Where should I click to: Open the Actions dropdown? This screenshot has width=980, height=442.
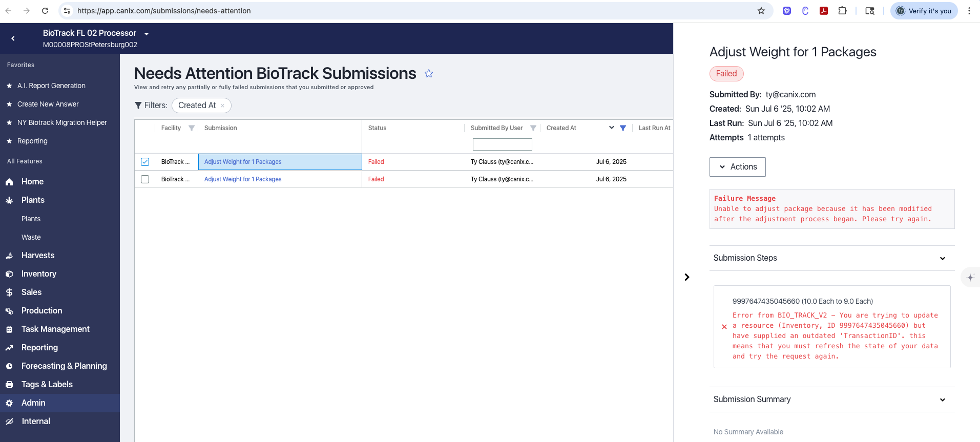(x=738, y=167)
